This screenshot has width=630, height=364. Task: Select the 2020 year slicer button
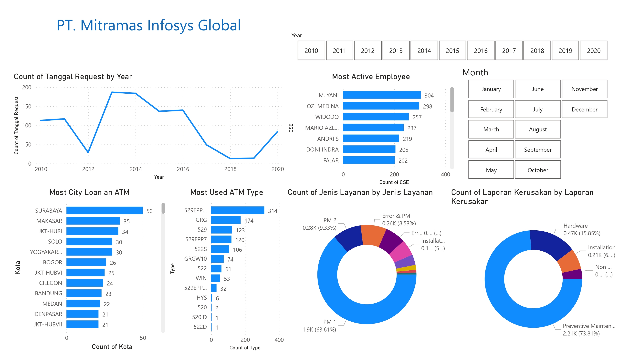point(594,50)
